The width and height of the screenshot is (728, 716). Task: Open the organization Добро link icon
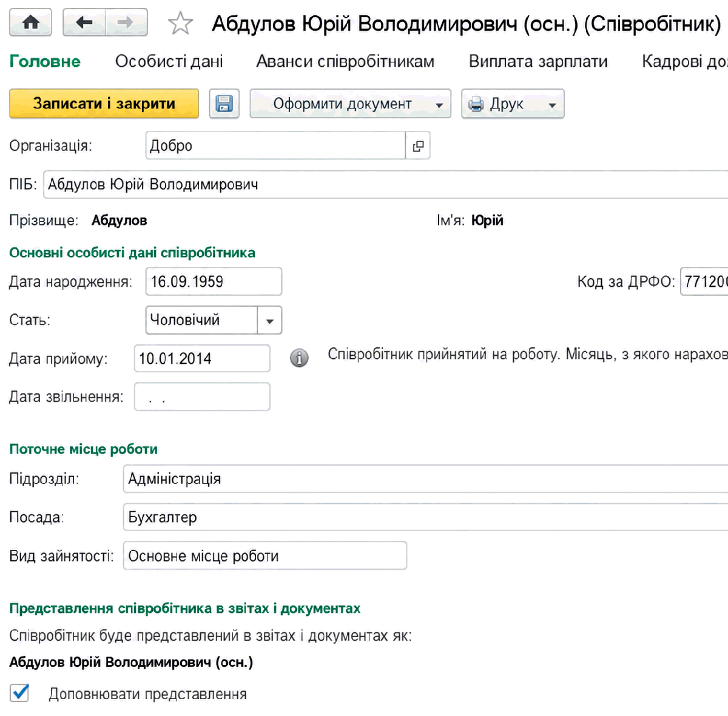(x=418, y=146)
